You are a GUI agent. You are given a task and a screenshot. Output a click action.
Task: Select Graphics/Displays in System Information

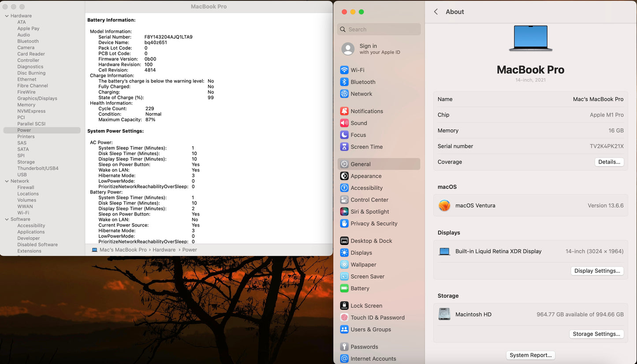click(37, 98)
